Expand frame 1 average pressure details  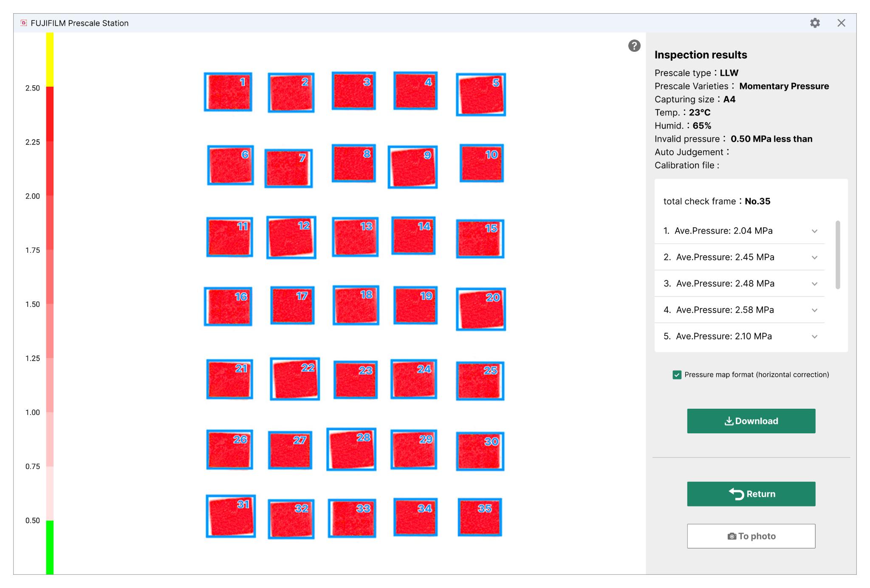tap(814, 231)
